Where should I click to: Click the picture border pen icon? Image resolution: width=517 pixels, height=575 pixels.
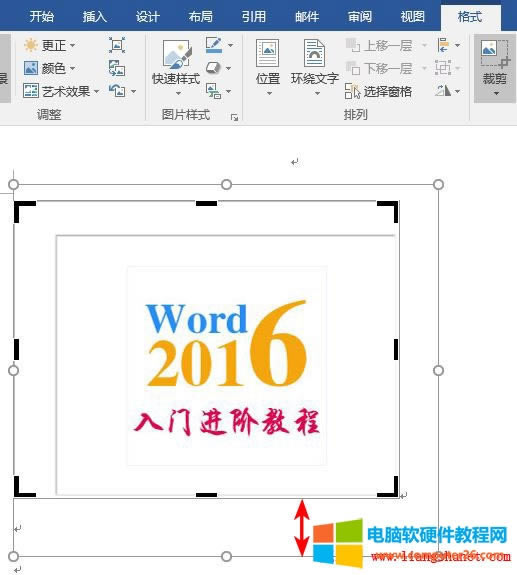point(214,45)
